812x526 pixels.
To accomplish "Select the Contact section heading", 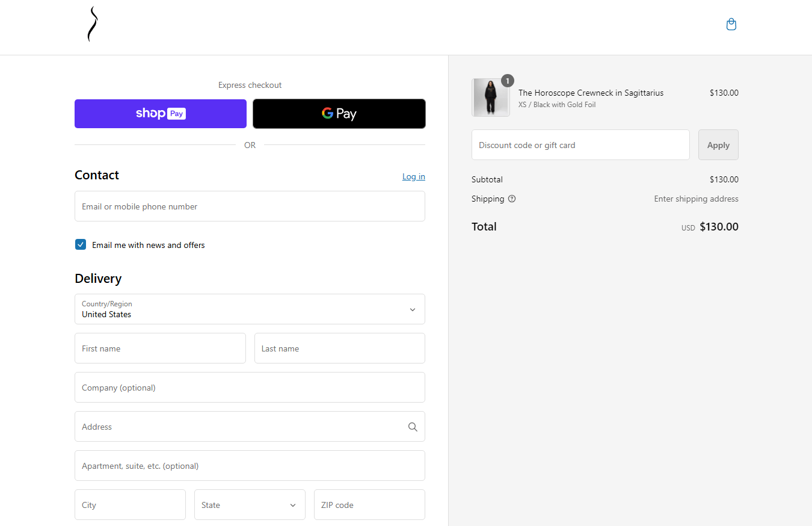I will [x=97, y=175].
